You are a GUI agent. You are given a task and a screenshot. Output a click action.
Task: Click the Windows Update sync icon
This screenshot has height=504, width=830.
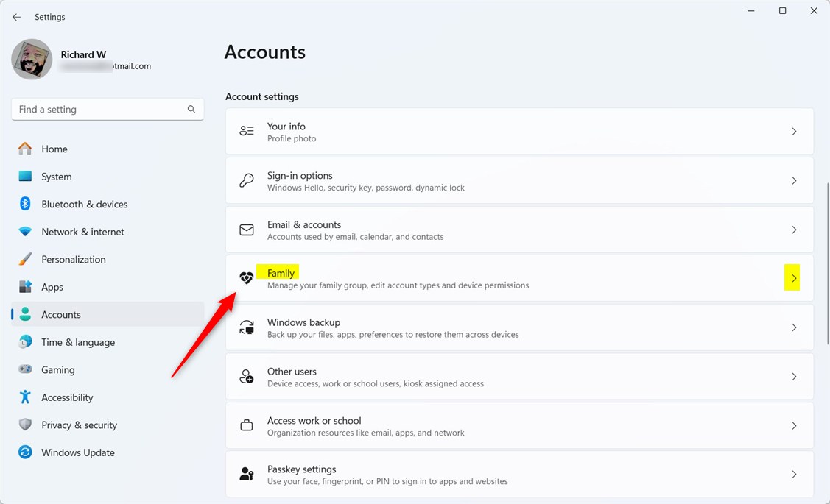coord(25,452)
